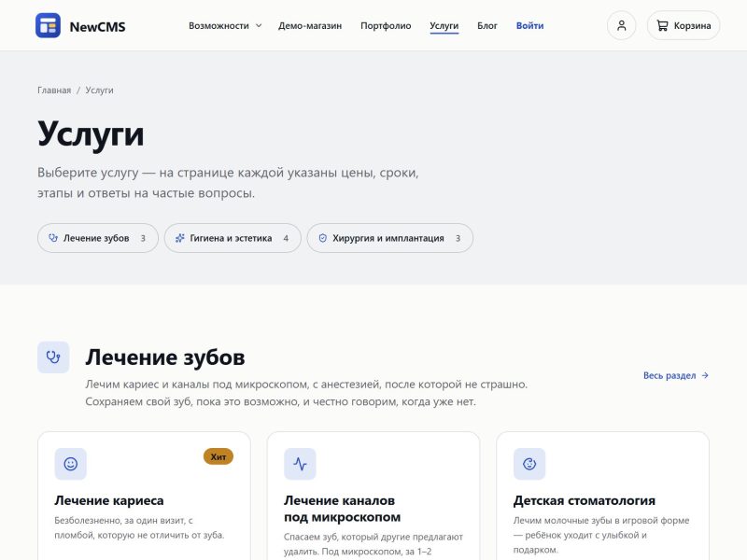
Task: Follow the Весь раздел link
Action: tap(676, 376)
